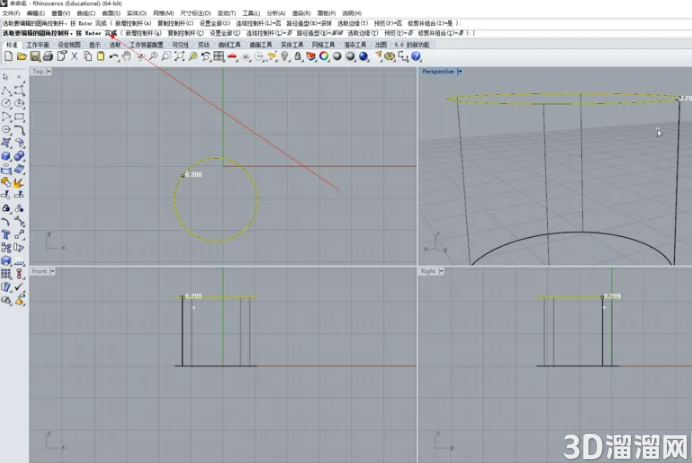Screen dimensions: 692x463
Task: Switch to the 实体工具 toolbar tab
Action: (292, 45)
